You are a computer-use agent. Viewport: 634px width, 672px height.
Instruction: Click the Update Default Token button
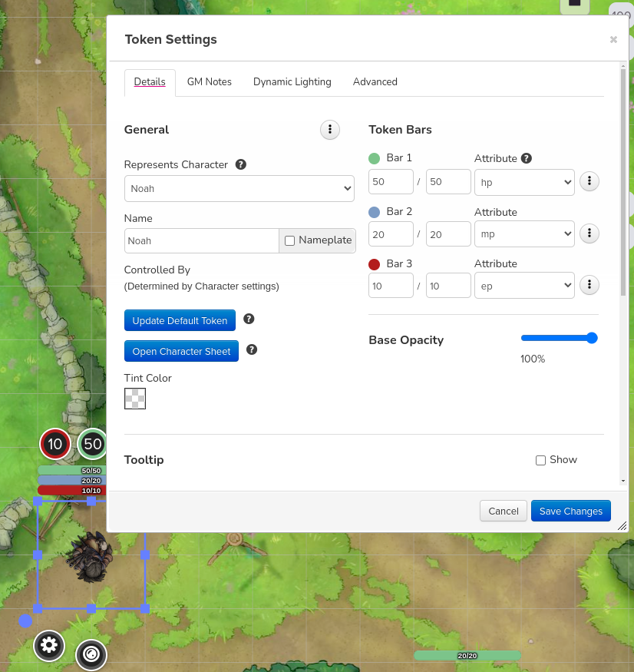(x=180, y=320)
